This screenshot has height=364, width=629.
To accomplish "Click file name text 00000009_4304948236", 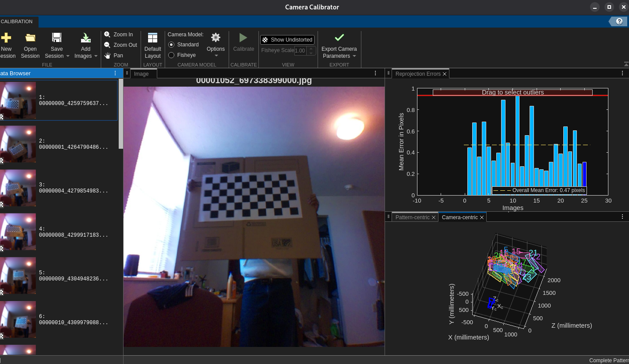I will tap(73, 279).
